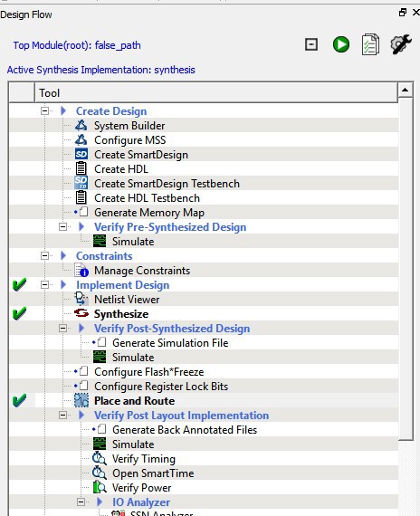Click the Active Synthesis Implementation link
Image resolution: width=420 pixels, height=516 pixels.
(101, 70)
